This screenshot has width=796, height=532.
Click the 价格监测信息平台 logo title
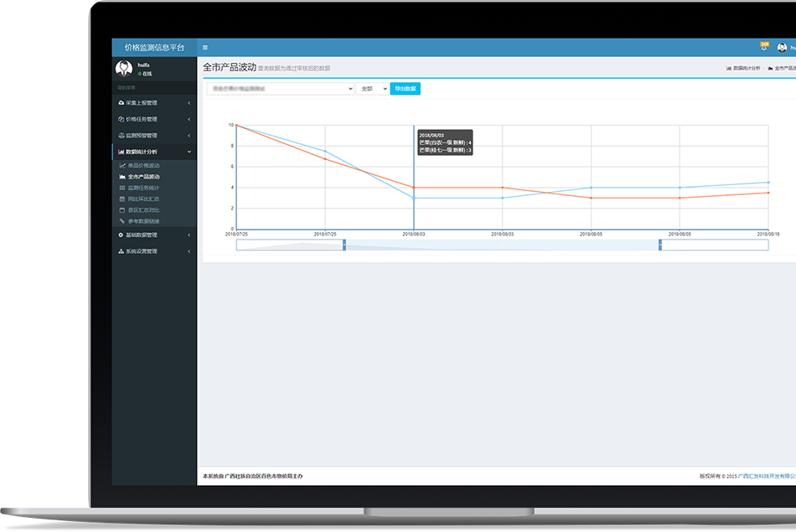click(x=154, y=48)
